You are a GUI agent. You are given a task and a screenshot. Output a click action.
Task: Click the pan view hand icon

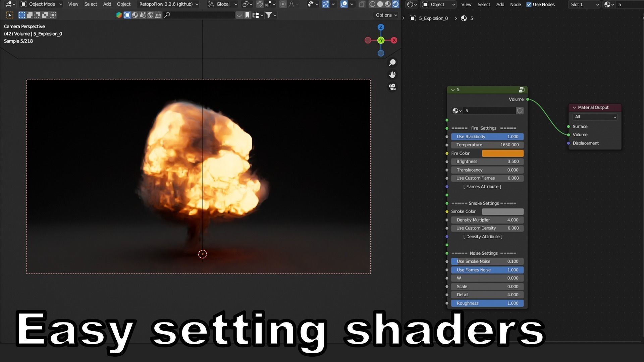point(392,75)
